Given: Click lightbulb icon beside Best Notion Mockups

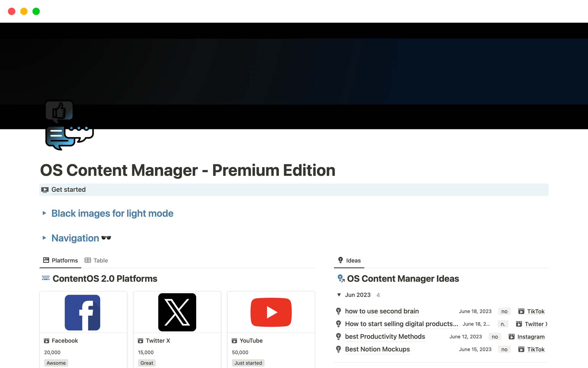Looking at the screenshot, I should point(338,349).
